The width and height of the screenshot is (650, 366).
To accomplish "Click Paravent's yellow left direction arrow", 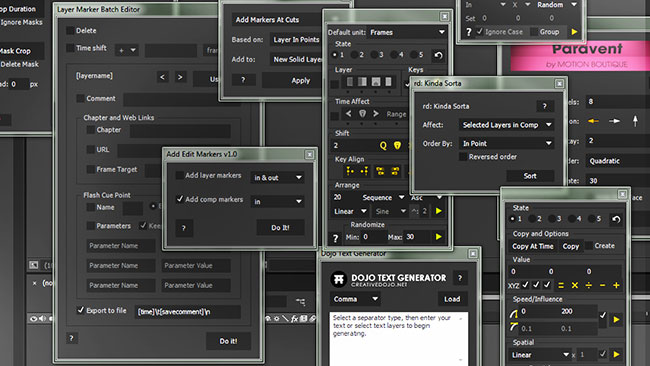I will (593, 121).
